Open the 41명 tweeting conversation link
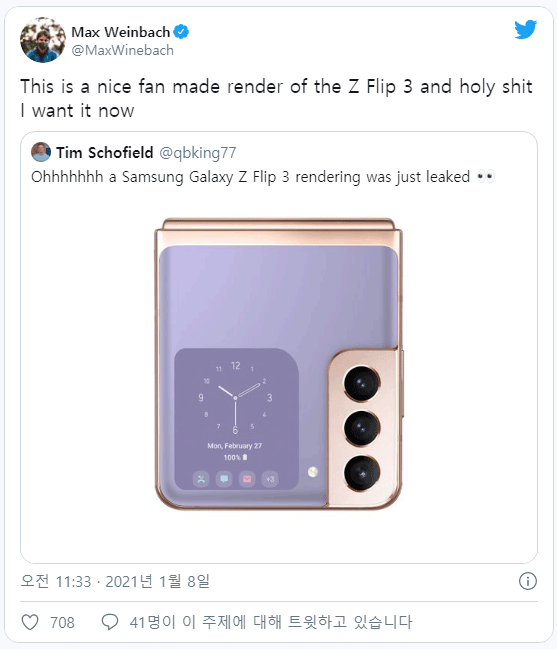 tap(271, 622)
